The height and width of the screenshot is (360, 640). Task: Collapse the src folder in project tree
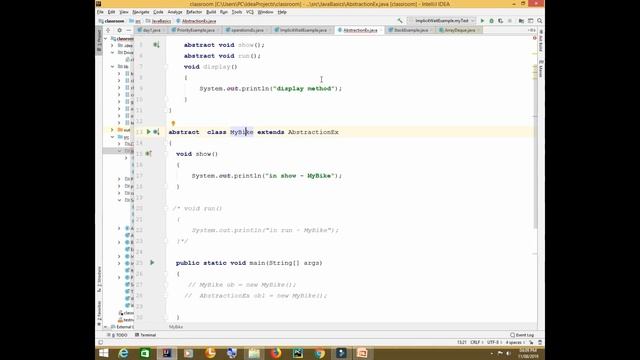pyautogui.click(x=112, y=137)
